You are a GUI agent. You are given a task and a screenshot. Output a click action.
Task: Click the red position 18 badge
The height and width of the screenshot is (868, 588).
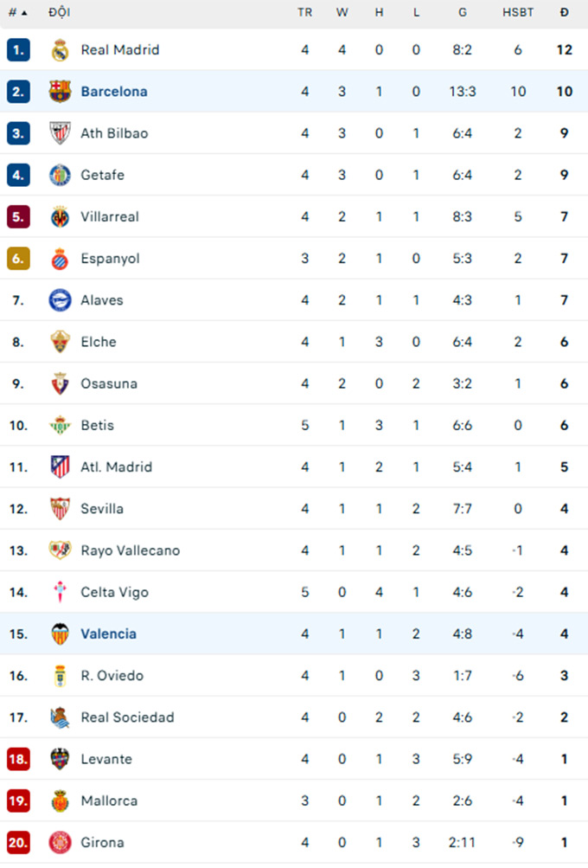coord(18,759)
